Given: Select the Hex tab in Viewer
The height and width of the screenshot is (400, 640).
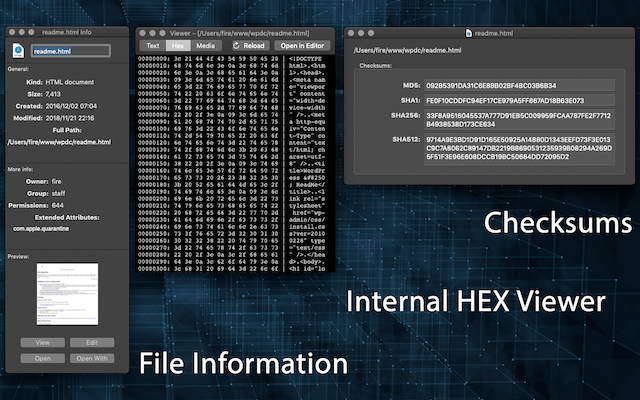Looking at the screenshot, I should 178,46.
